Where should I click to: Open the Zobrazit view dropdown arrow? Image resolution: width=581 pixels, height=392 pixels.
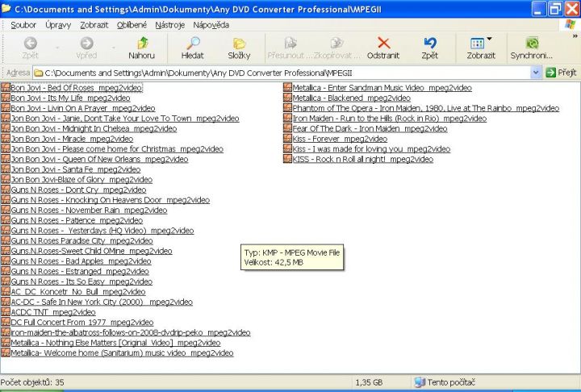pos(489,39)
